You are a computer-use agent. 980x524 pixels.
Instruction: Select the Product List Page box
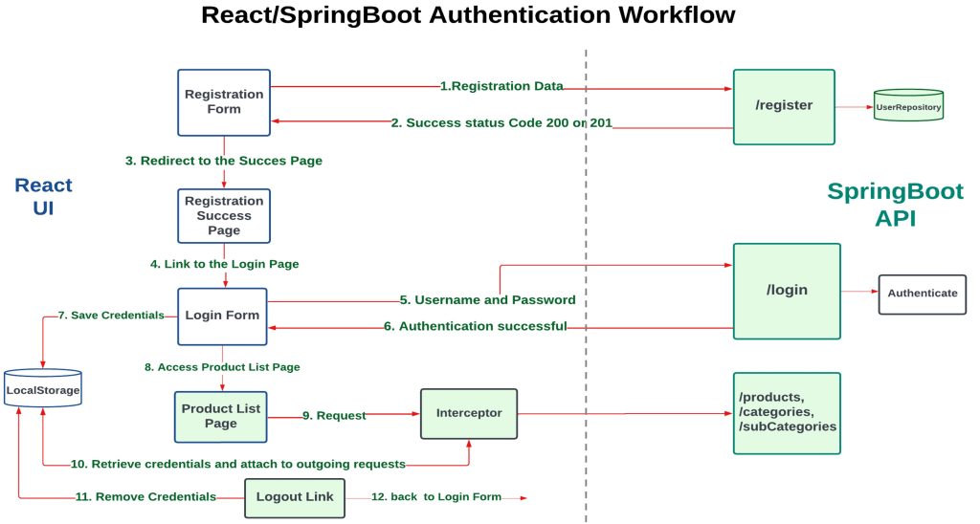coord(221,416)
